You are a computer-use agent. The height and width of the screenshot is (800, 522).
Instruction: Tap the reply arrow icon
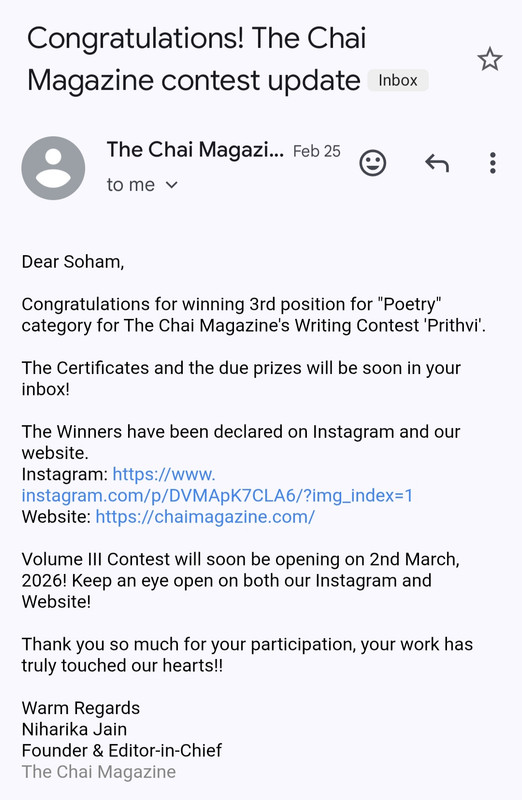pos(437,163)
